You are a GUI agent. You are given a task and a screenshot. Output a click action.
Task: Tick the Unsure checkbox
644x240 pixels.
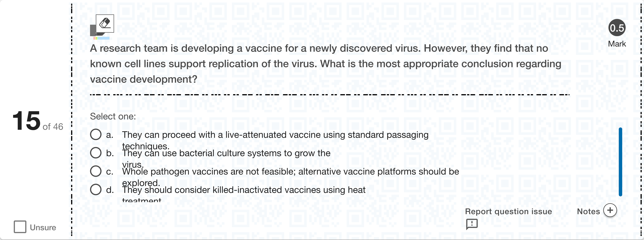pos(20,227)
